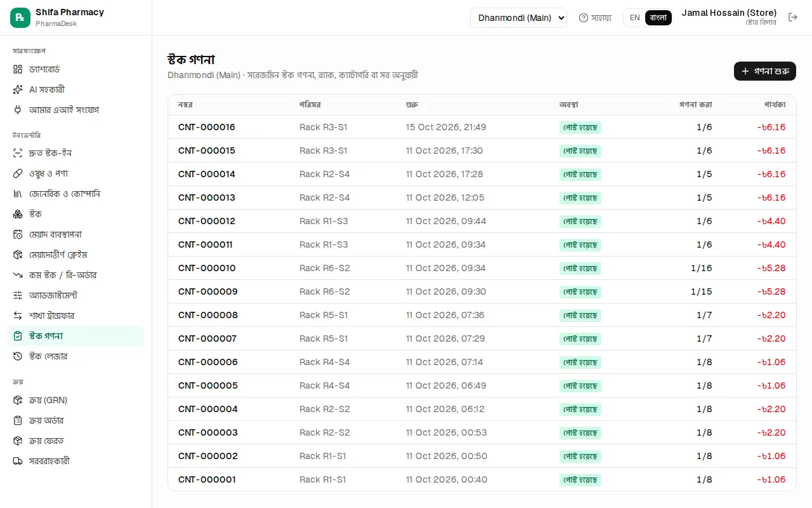
Task: Click the পোস্ট হয়েছে badge for CNT-000003
Action: click(580, 433)
